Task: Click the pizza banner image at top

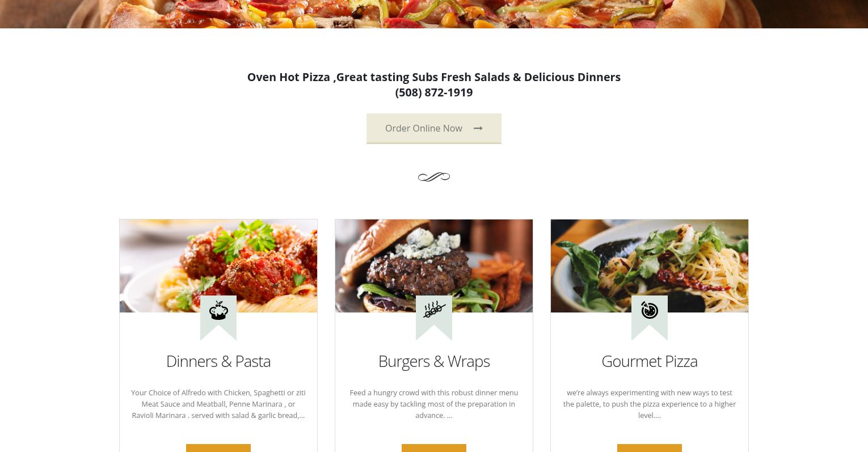Action: (434, 14)
